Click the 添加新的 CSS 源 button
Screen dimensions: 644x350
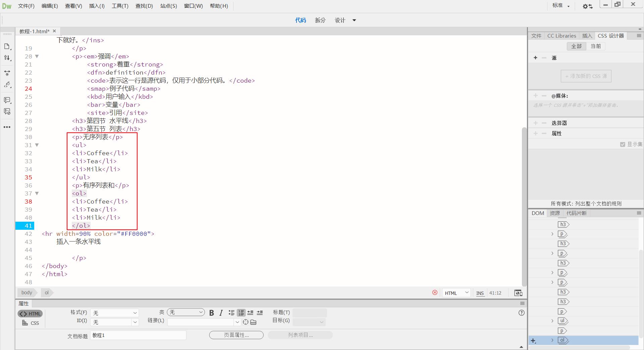point(586,76)
